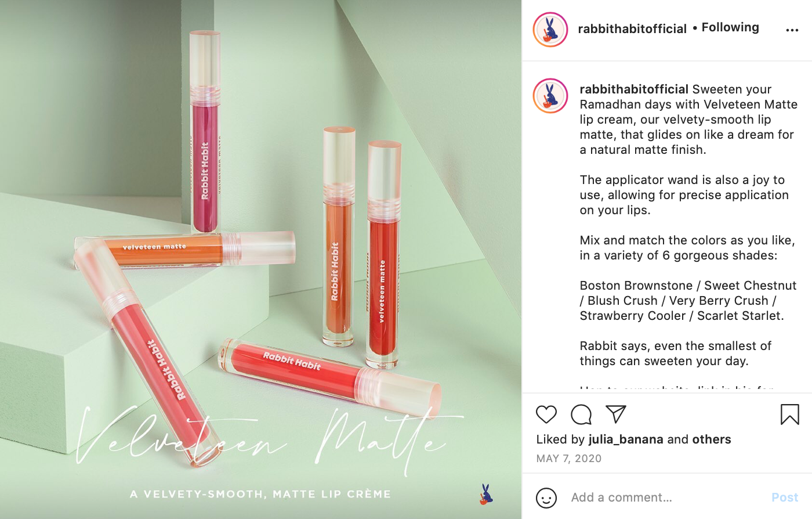The image size is (812, 519).
Task: Click the MAY 7, 2020 date link
Action: pos(569,459)
